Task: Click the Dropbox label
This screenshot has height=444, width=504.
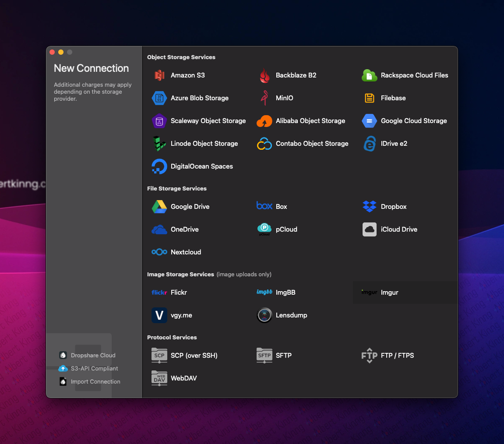Action: pyautogui.click(x=394, y=207)
